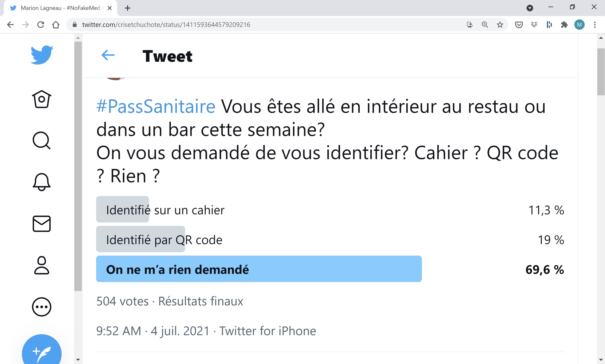Open Messages envelope icon
This screenshot has width=605, height=364.
(x=42, y=223)
